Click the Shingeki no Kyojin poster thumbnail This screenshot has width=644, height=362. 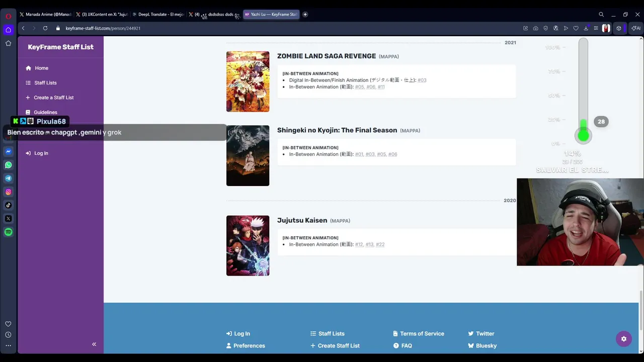[x=248, y=155]
